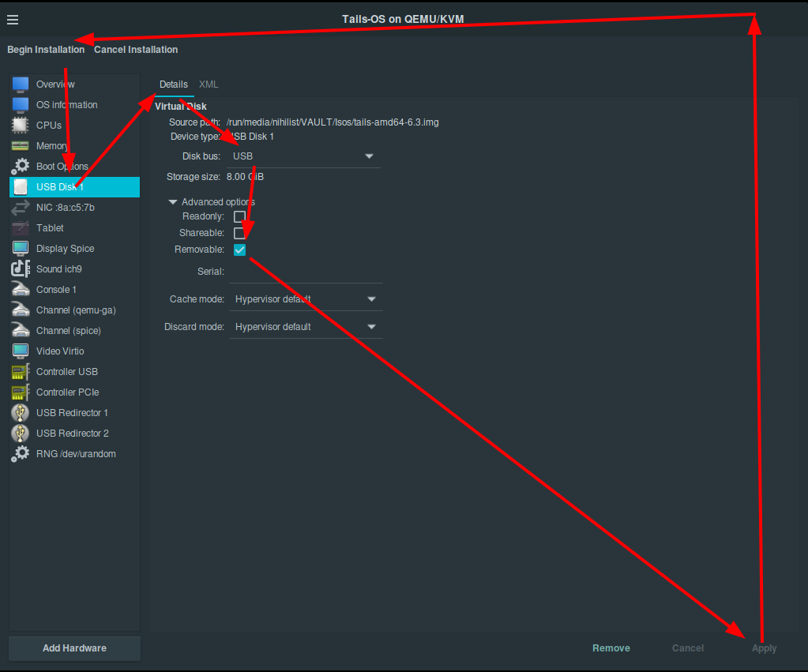
Task: Select Memory in the hardware list
Action: coord(75,146)
